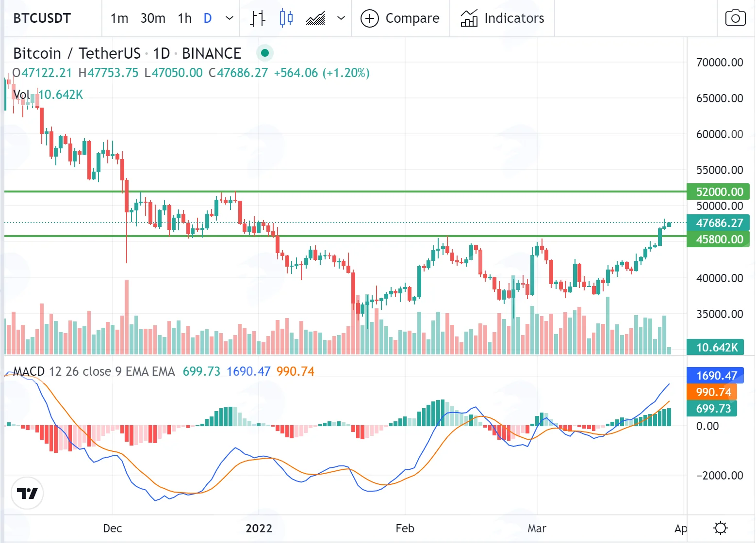Click the 65000.00 price axis label

pos(720,98)
